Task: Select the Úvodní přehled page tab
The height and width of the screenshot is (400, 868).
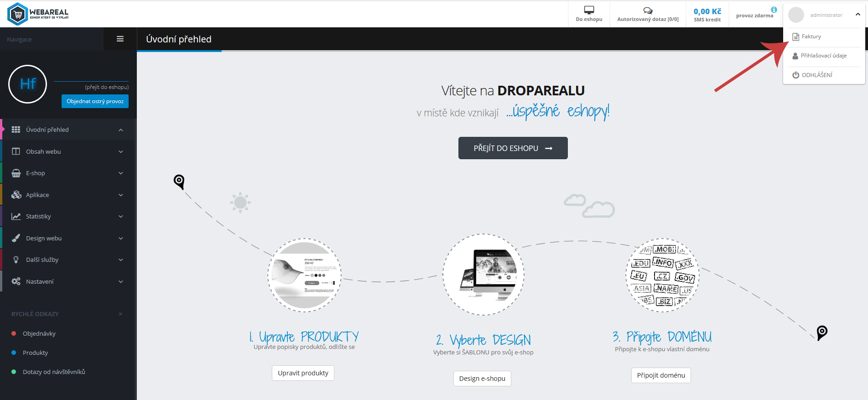Action: click(179, 39)
